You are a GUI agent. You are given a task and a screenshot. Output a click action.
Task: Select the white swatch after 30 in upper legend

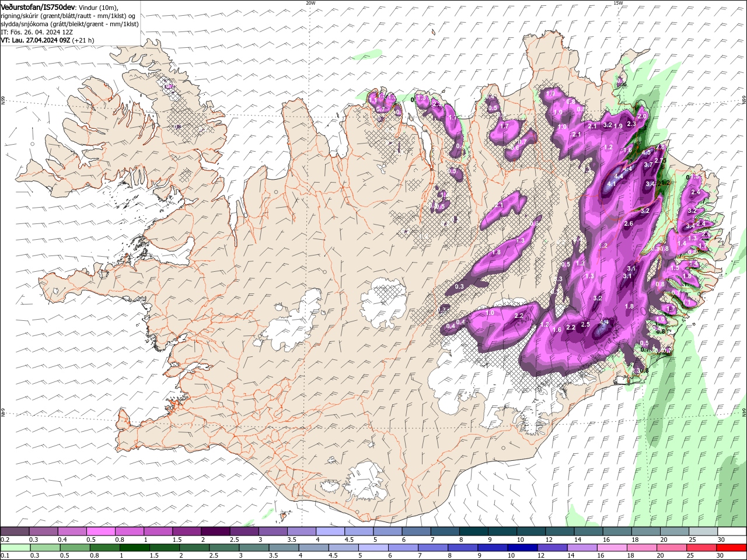(731, 531)
